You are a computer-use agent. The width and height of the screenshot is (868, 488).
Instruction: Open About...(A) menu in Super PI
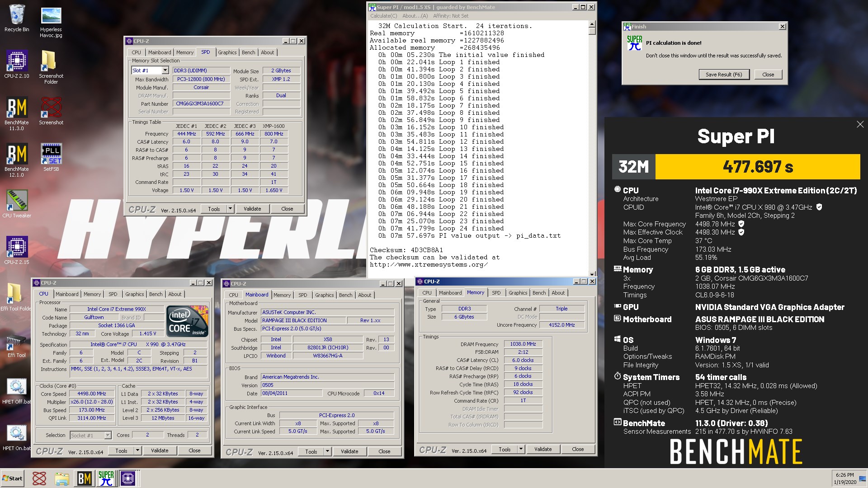(x=415, y=16)
